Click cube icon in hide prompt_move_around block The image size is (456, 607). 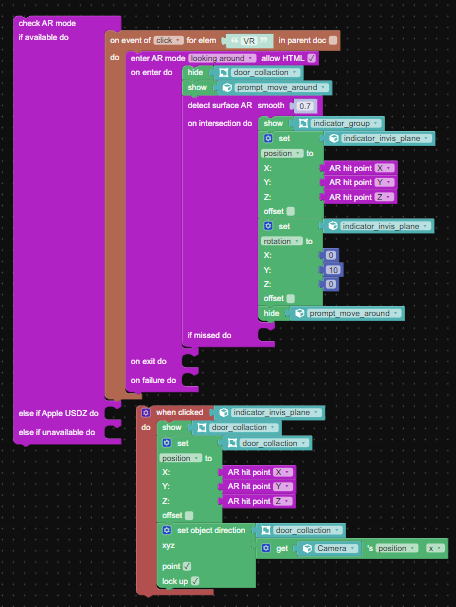[300, 313]
